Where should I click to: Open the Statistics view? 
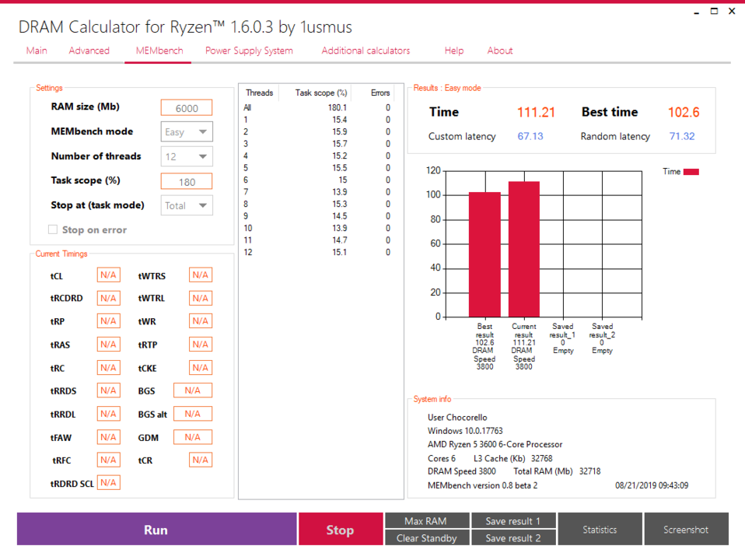[x=600, y=529]
